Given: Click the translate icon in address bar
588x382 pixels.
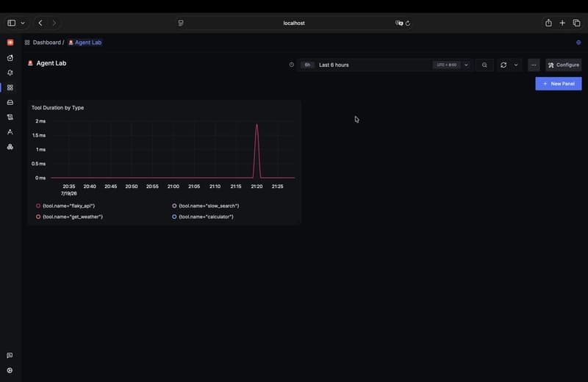Looking at the screenshot, I should click(x=399, y=23).
